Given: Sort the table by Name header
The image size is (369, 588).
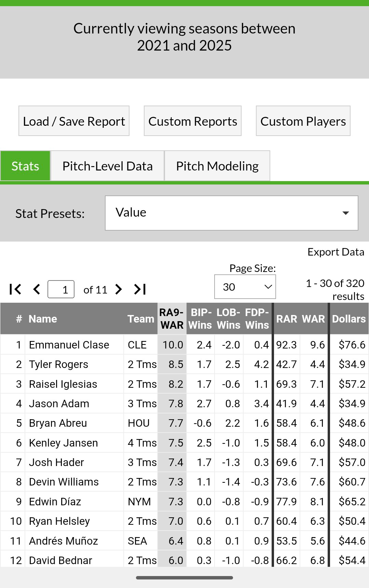Looking at the screenshot, I should 43,319.
